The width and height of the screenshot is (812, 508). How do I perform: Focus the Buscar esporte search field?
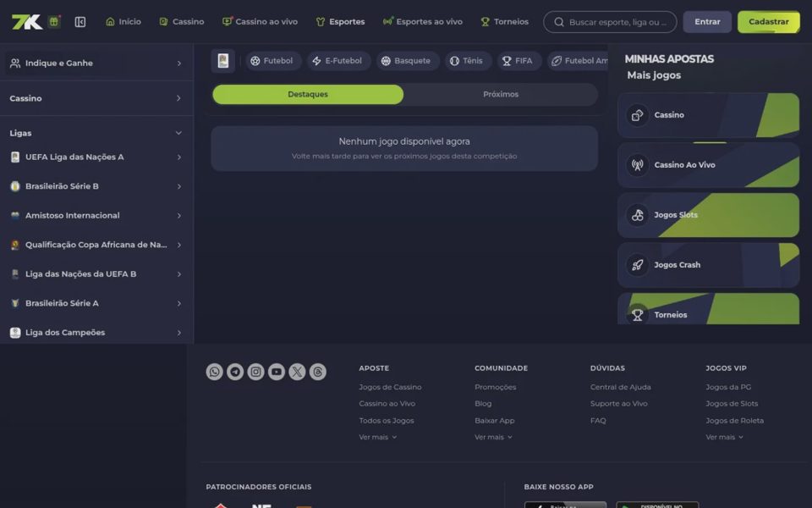610,22
